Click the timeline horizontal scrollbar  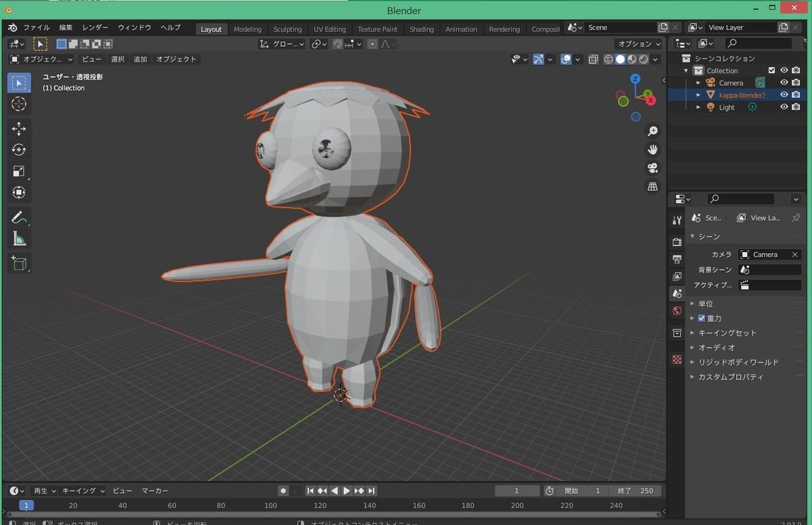[335, 515]
